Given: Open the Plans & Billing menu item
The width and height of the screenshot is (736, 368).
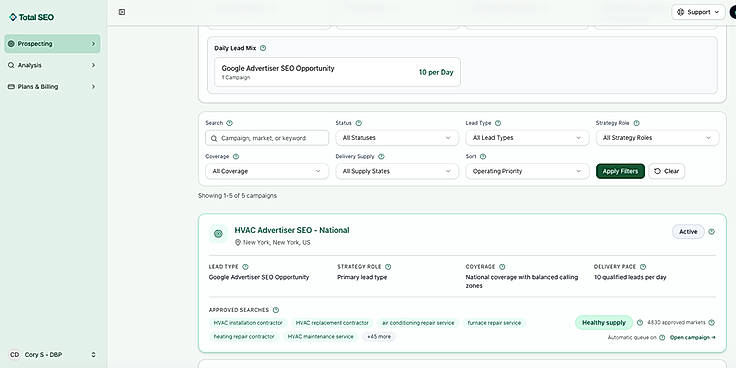Looking at the screenshot, I should pos(53,87).
